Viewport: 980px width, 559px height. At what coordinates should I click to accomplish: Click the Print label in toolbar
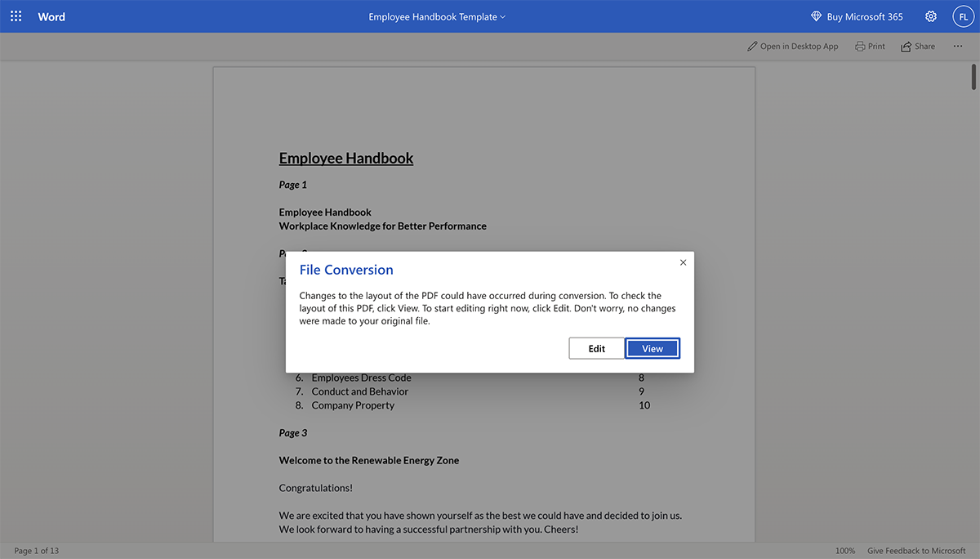[x=876, y=47]
